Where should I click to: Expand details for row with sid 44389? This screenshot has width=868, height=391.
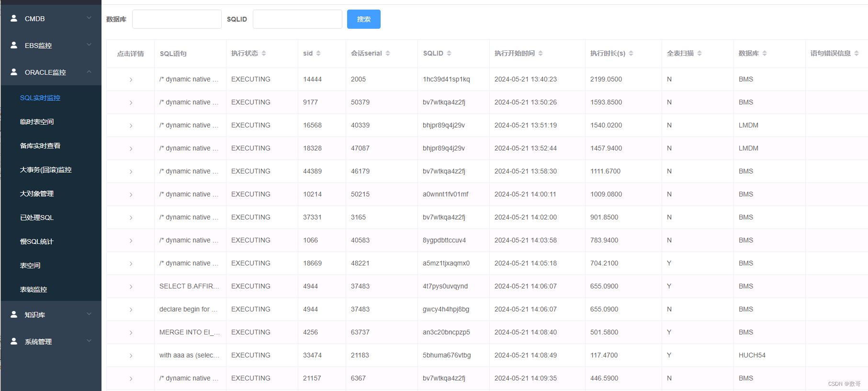(131, 172)
